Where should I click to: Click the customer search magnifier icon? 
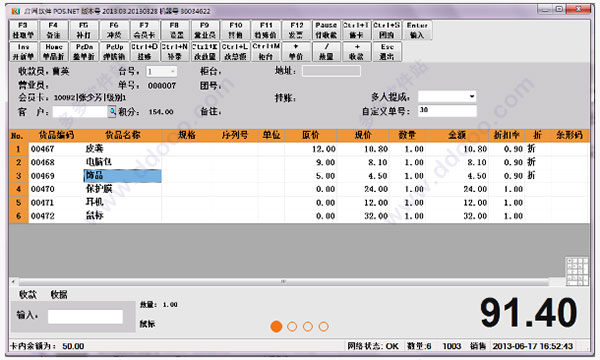pyautogui.click(x=112, y=112)
